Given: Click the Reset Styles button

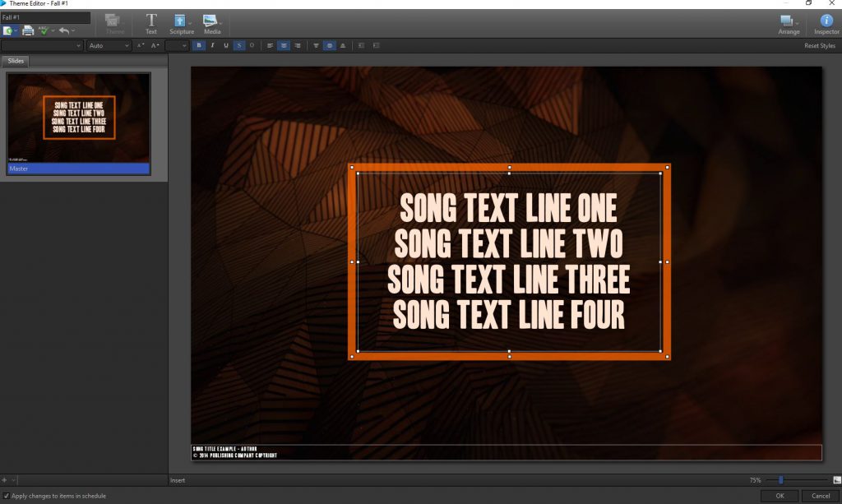Looking at the screenshot, I should click(x=819, y=45).
